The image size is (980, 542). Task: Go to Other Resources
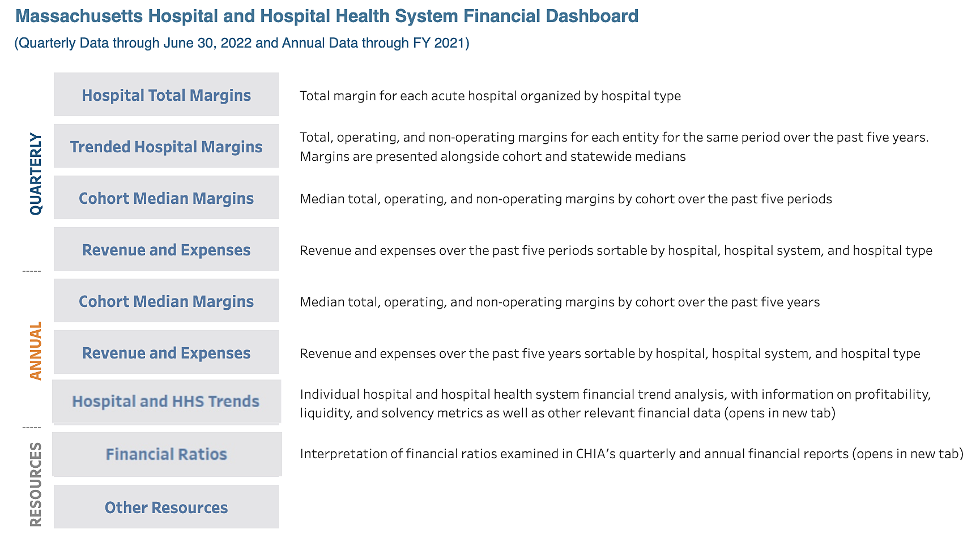point(166,507)
